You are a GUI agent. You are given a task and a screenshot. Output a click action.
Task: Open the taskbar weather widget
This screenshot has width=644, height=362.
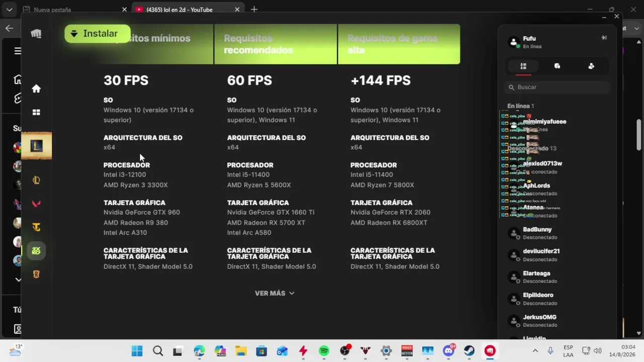point(15,350)
